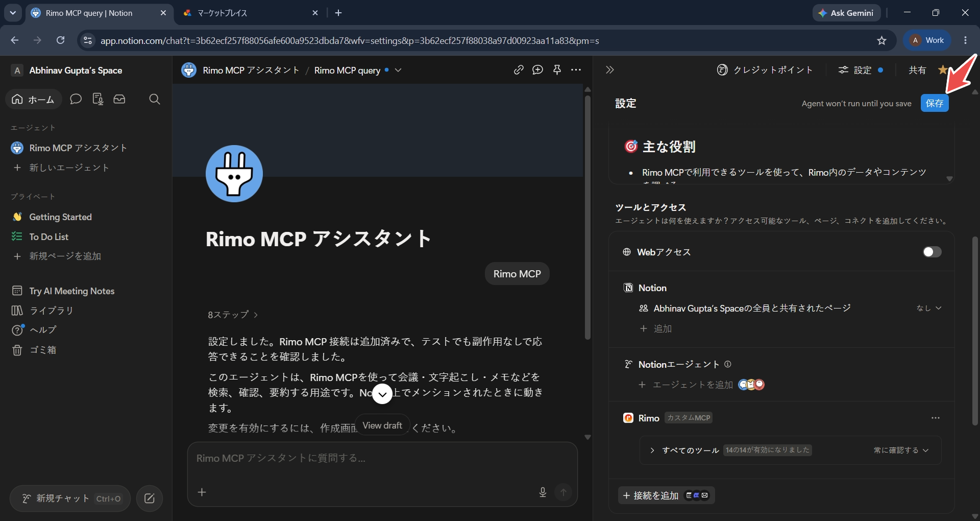Click the chat area vertical scrollbar
The image size is (980, 521).
(587, 217)
